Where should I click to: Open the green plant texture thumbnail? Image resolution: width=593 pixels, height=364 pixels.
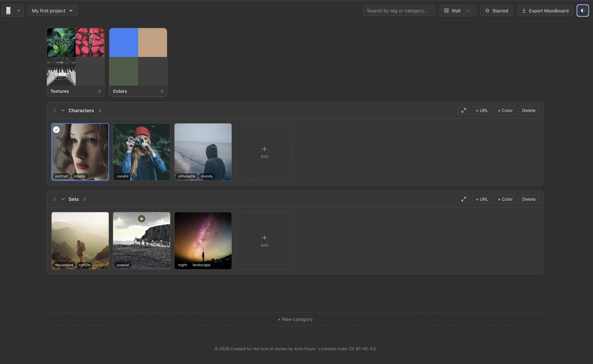pyautogui.click(x=61, y=43)
